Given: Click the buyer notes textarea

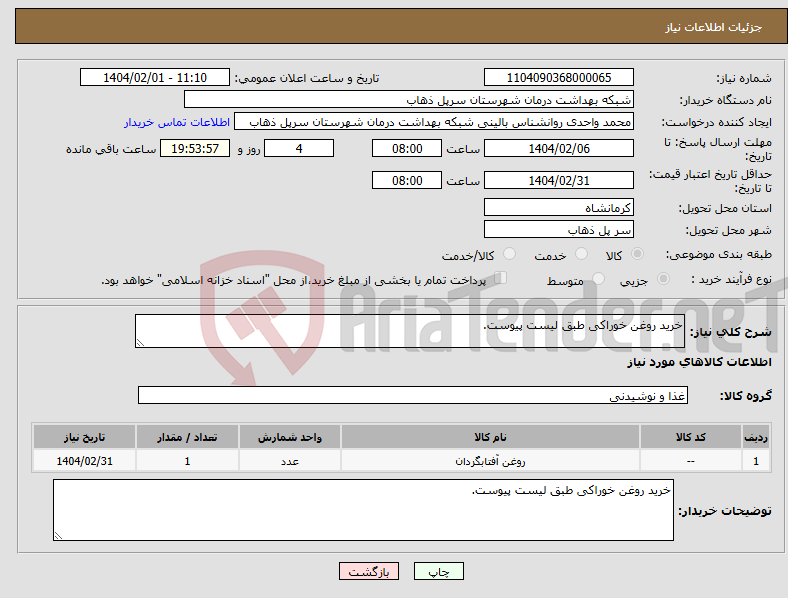Looking at the screenshot, I should click(x=363, y=510).
